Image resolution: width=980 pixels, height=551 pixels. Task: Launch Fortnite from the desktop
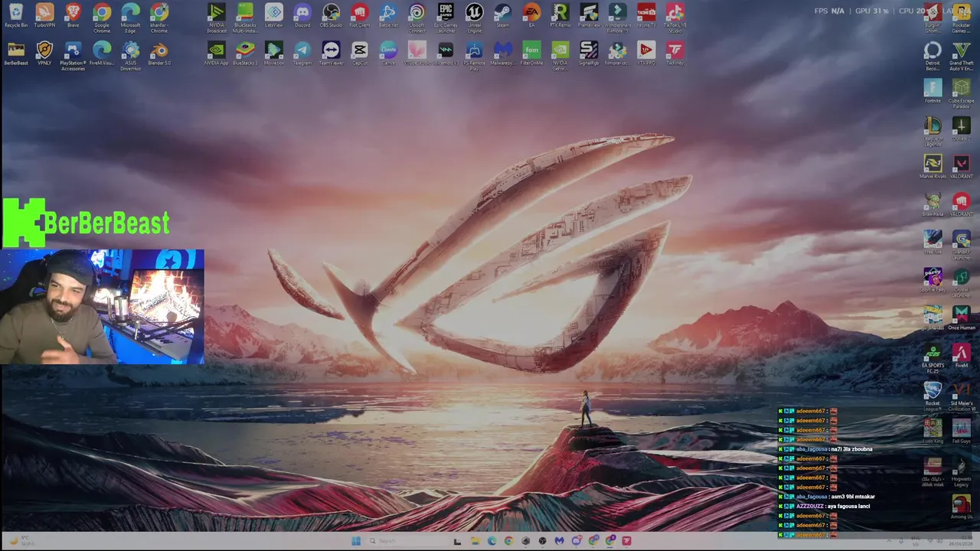pos(933,90)
